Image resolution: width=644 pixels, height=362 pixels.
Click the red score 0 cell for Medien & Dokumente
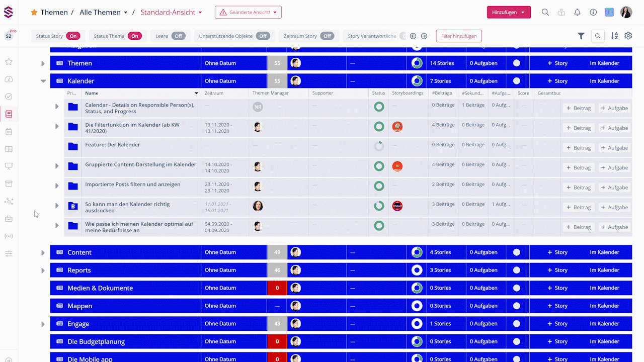pos(277,288)
